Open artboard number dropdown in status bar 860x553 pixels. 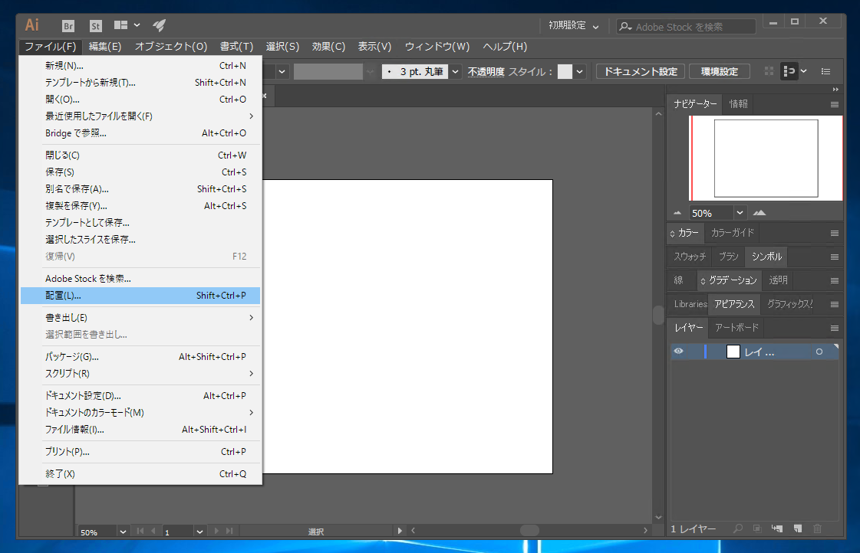pyautogui.click(x=200, y=532)
